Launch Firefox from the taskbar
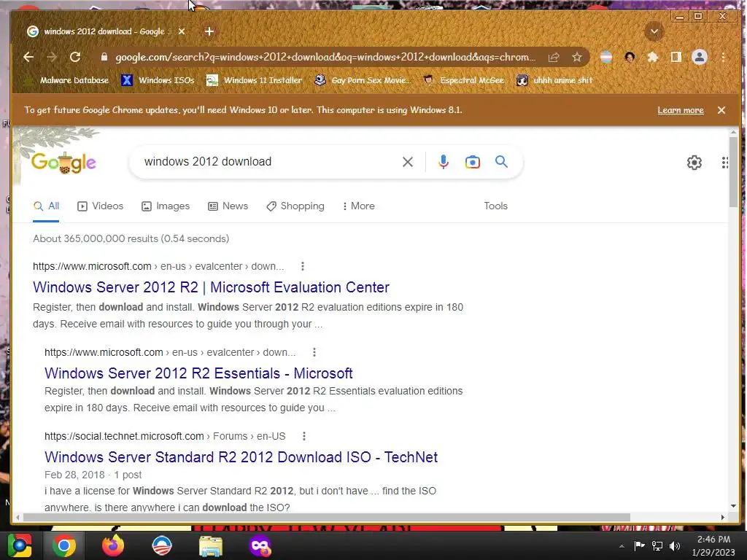This screenshot has width=747, height=560. pos(113,545)
